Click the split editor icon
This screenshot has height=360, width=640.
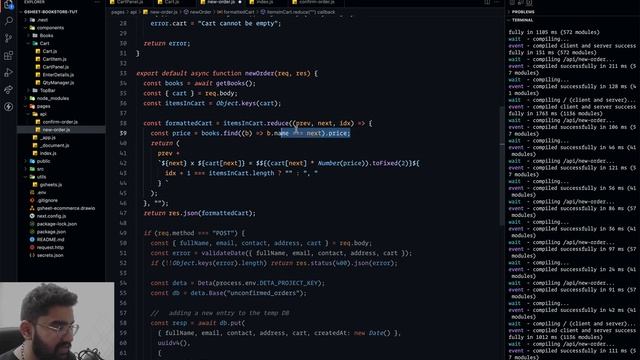click(x=487, y=2)
